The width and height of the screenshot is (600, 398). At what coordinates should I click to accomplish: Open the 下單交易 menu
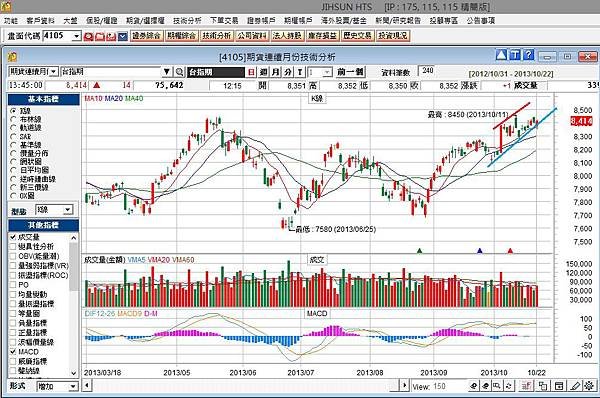point(224,21)
